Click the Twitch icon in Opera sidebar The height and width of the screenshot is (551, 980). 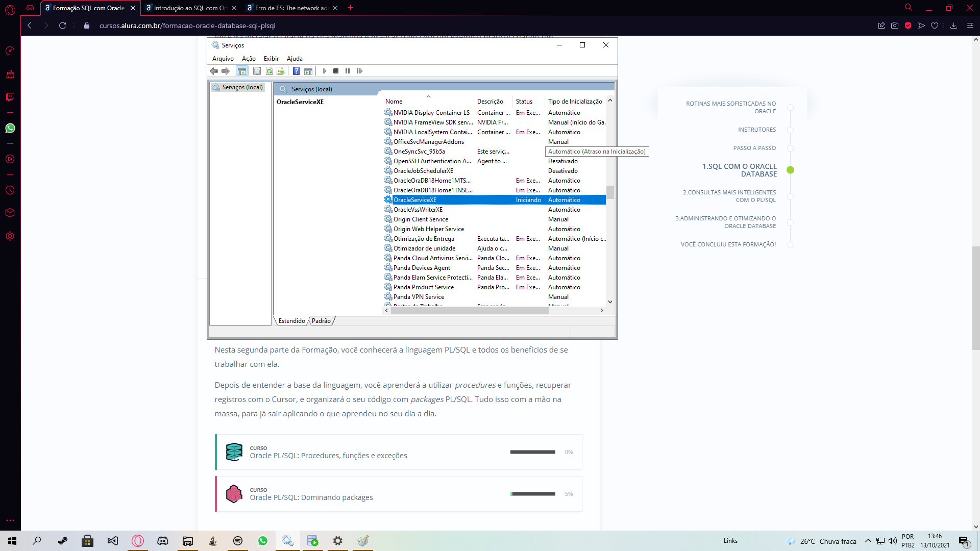[x=10, y=97]
